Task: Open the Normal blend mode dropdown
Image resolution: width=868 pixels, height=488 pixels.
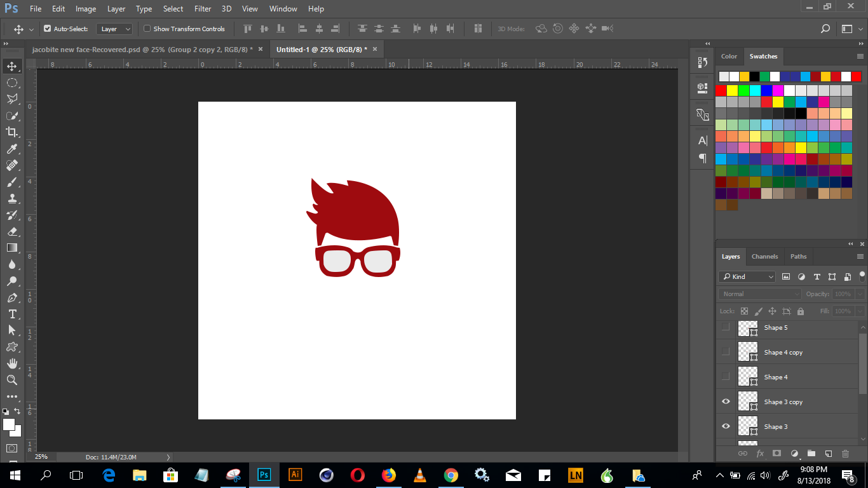Action: 760,294
